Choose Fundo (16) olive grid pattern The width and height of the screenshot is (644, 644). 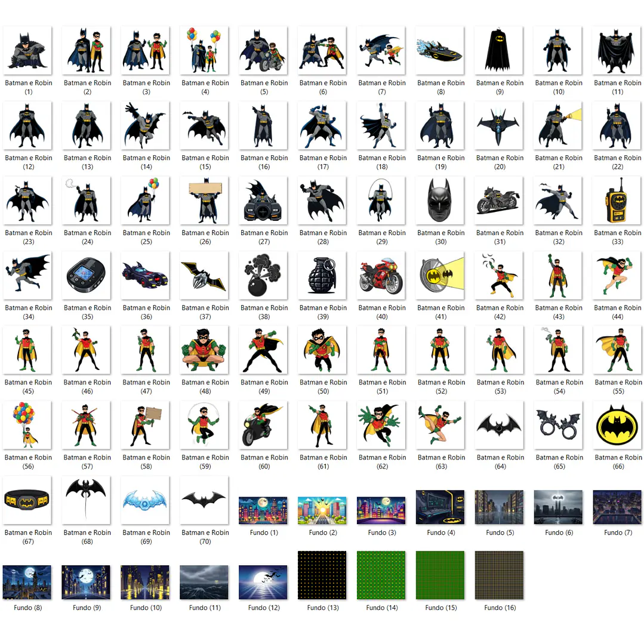coord(499,575)
